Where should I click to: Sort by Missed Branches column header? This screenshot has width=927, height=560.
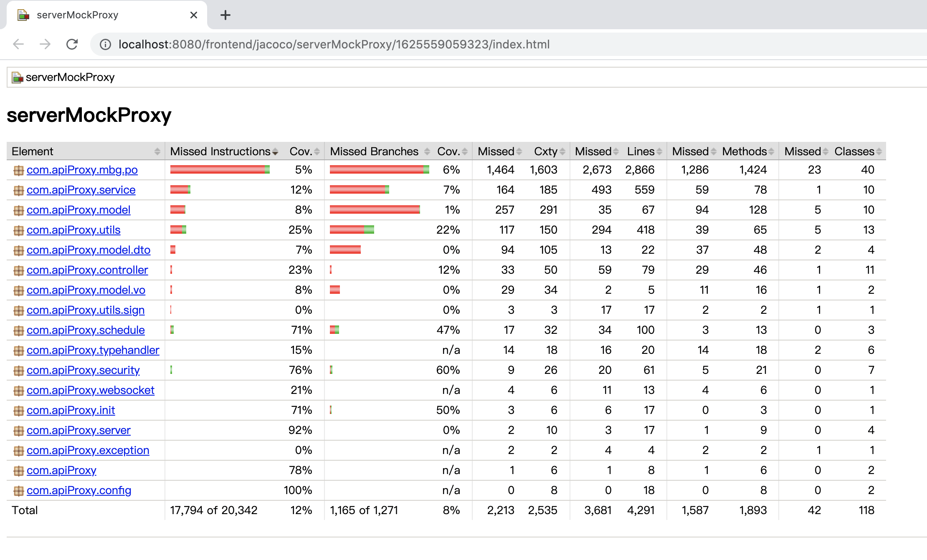tap(374, 151)
